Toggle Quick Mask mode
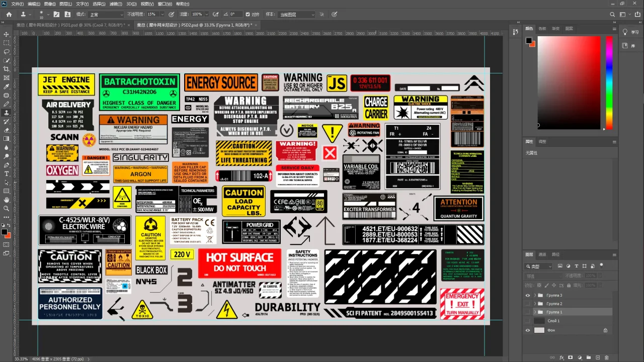644x362 pixels. click(7, 244)
